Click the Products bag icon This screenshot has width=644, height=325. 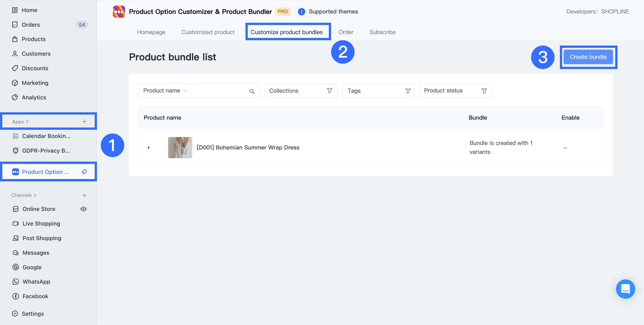[x=15, y=39]
